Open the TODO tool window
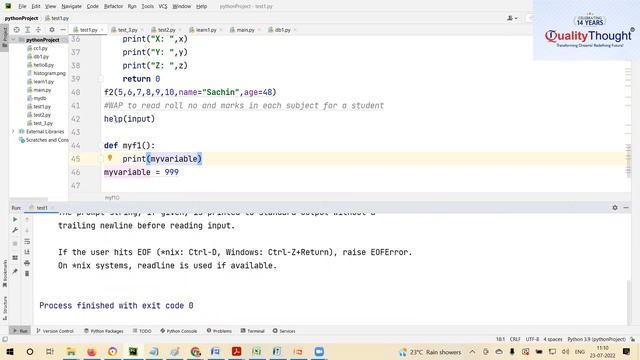 click(142, 331)
